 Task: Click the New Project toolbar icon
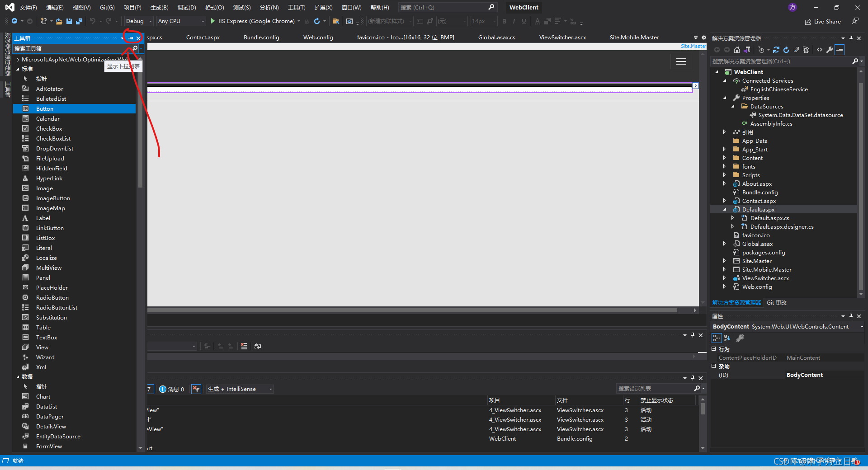[44, 21]
